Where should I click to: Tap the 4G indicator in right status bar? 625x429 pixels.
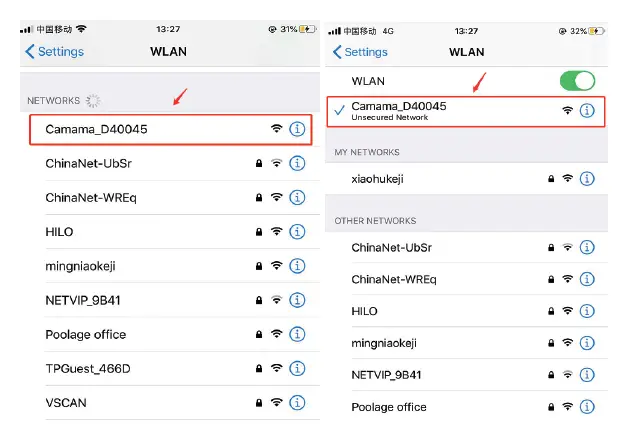[388, 31]
